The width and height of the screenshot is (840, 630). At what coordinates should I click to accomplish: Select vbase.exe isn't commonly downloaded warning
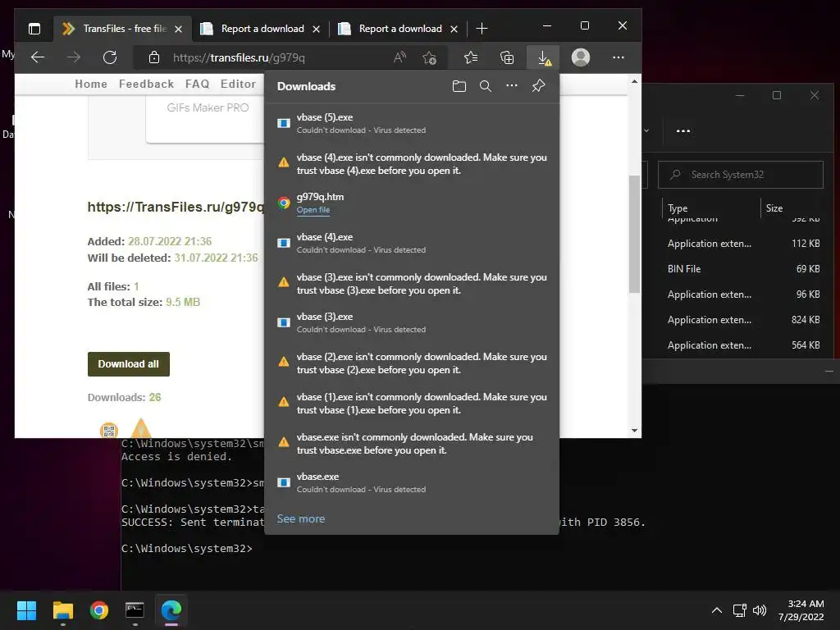[412, 443]
